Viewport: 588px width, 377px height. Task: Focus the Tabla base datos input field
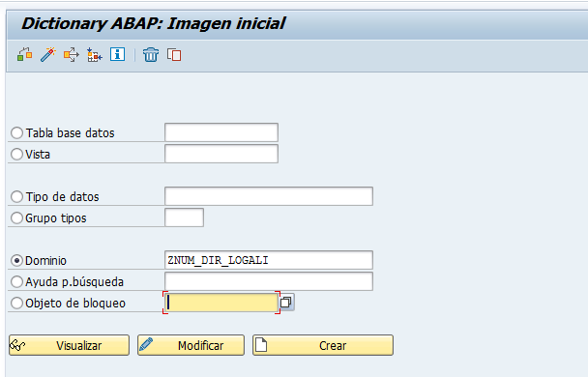(x=221, y=132)
